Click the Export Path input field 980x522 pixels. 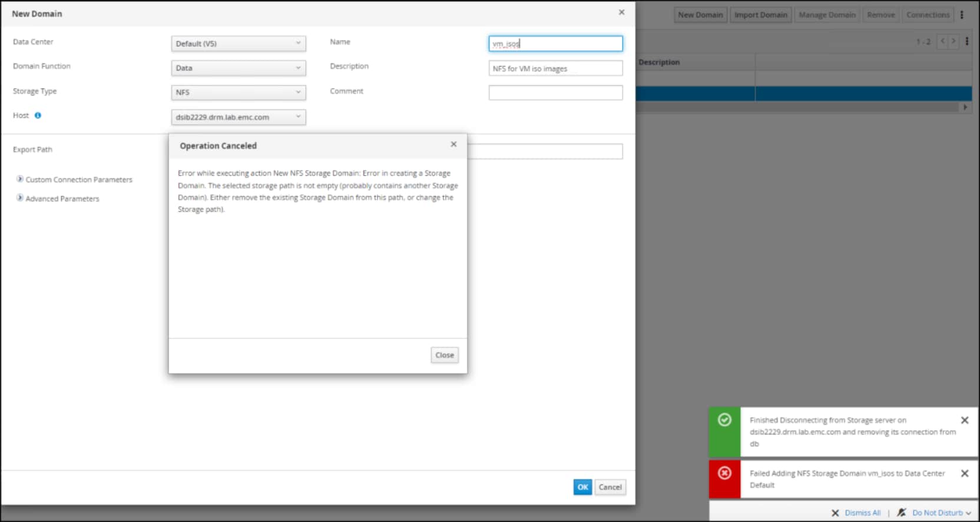545,151
